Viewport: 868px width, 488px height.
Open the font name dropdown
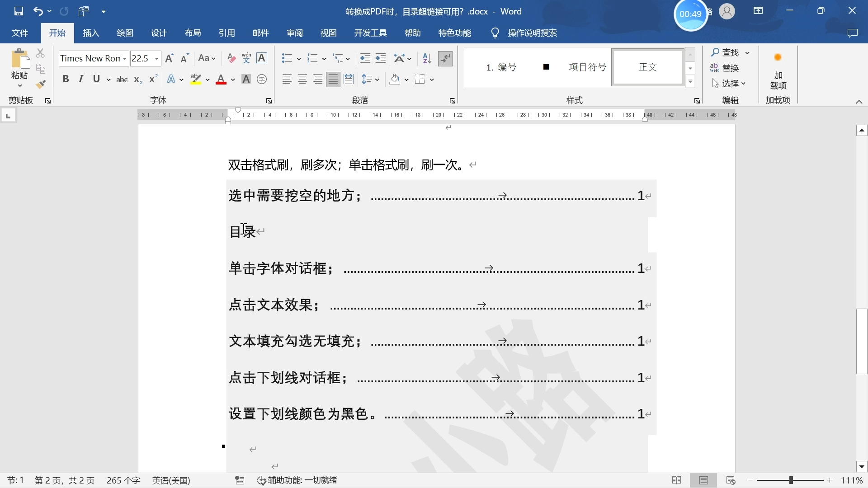coord(125,58)
